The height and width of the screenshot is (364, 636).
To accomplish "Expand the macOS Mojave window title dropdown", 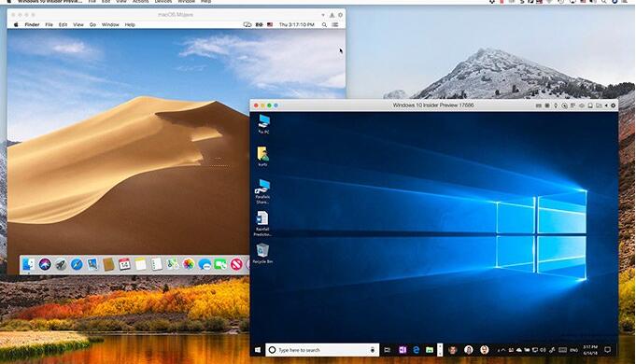I will coord(323,15).
